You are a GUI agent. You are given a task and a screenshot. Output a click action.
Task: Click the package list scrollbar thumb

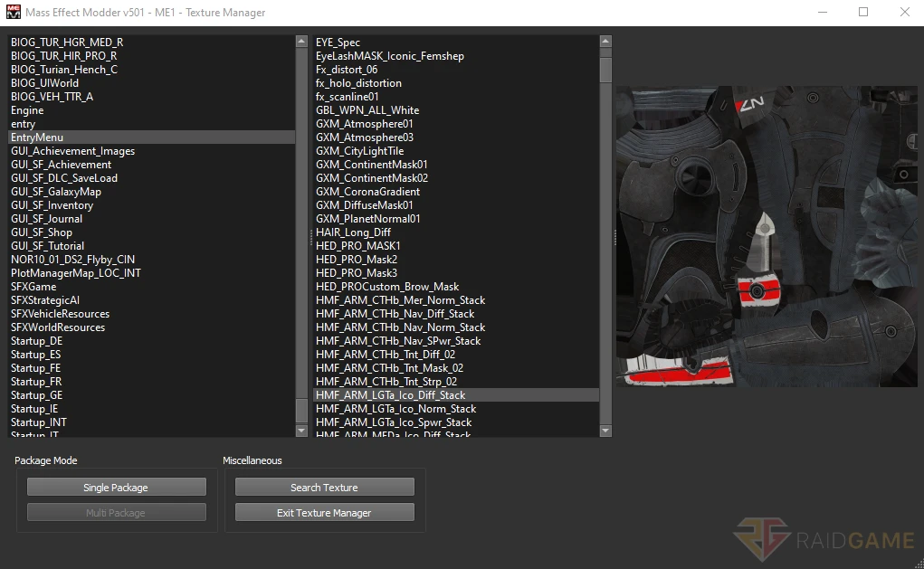click(x=301, y=410)
